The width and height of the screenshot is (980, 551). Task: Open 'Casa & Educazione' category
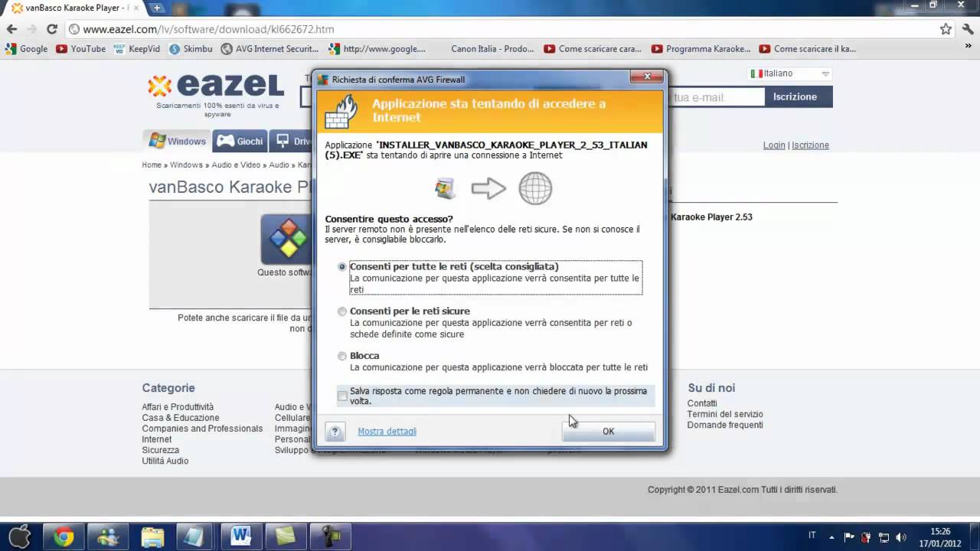pyautogui.click(x=180, y=418)
